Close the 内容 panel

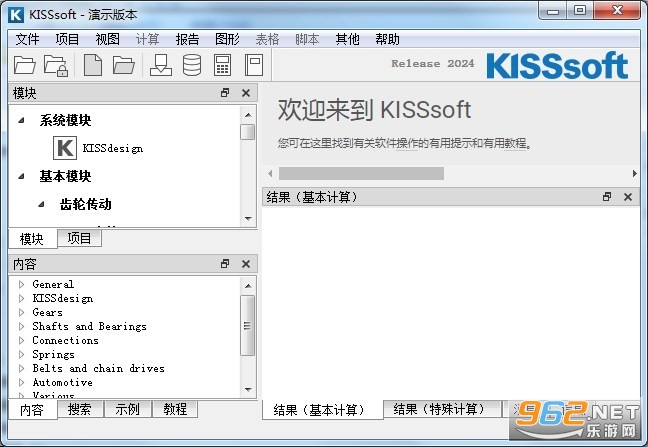pos(246,264)
